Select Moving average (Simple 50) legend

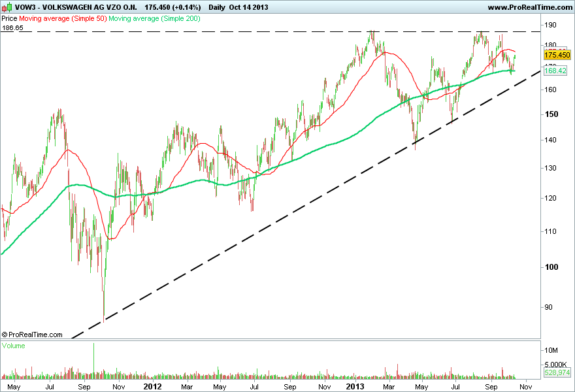pos(63,18)
